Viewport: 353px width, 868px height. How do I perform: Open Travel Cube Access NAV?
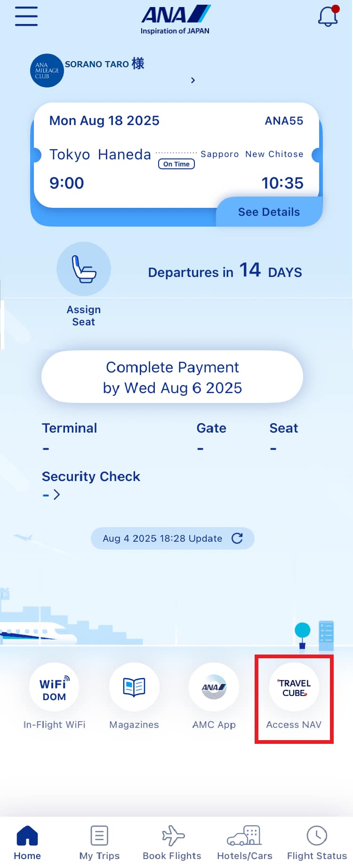[x=294, y=687]
